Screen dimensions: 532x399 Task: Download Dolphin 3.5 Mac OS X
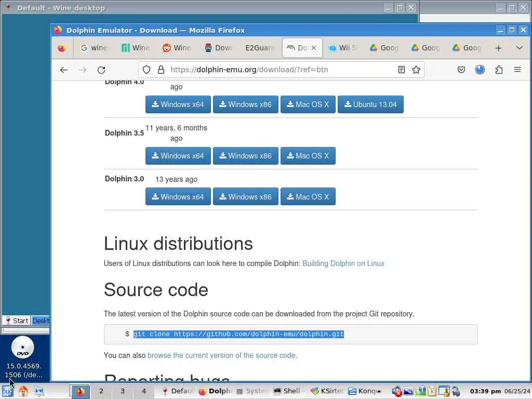(x=308, y=156)
